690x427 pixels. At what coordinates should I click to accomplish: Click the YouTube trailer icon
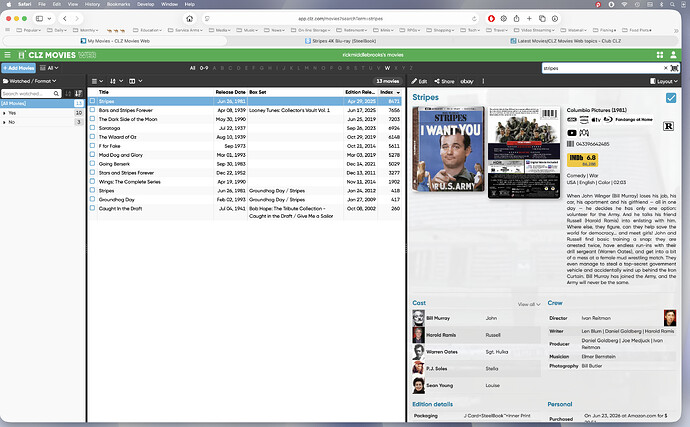point(572,133)
